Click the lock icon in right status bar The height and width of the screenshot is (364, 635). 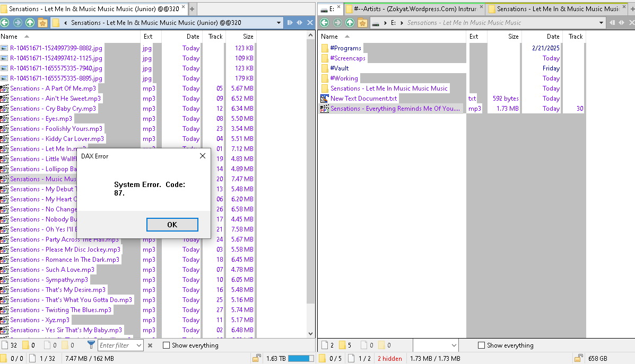click(579, 358)
